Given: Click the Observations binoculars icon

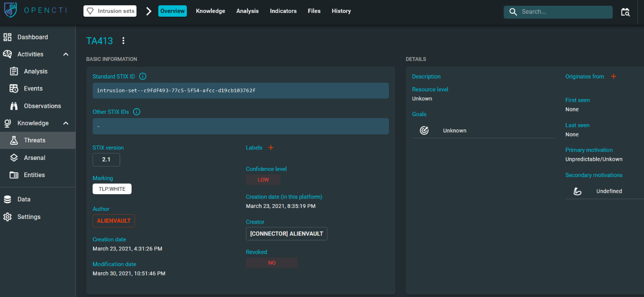Looking at the screenshot, I should [14, 106].
